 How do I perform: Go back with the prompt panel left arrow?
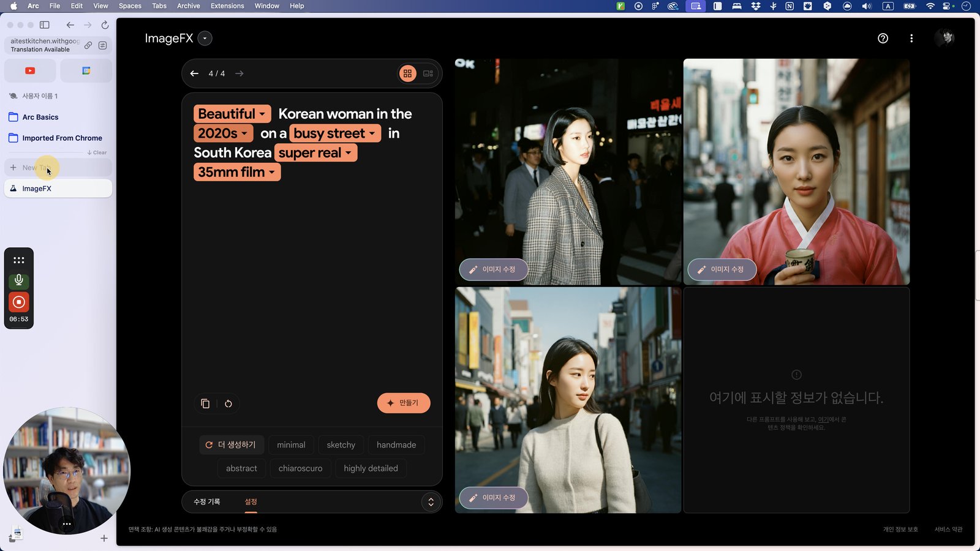tap(194, 73)
